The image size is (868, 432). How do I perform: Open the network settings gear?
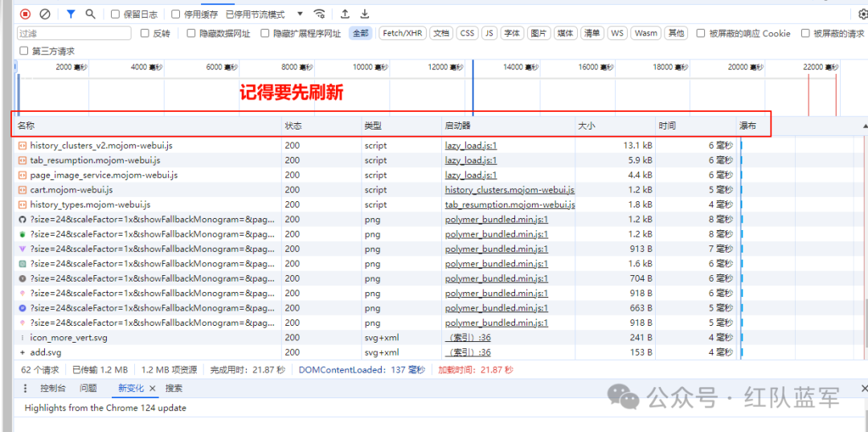(862, 14)
